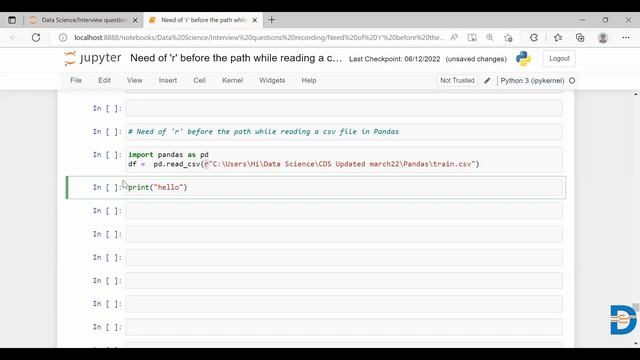
Task: Switch to Data Science/Interview questions tab
Action: 84,20
